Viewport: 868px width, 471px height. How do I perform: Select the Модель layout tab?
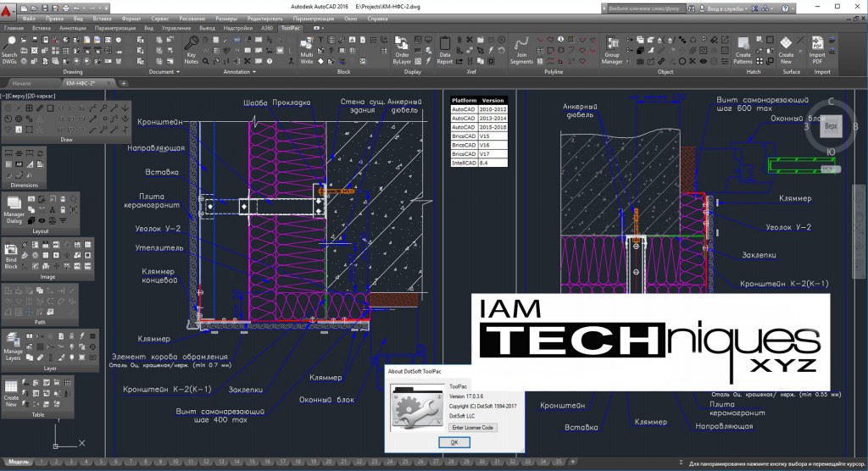click(19, 462)
